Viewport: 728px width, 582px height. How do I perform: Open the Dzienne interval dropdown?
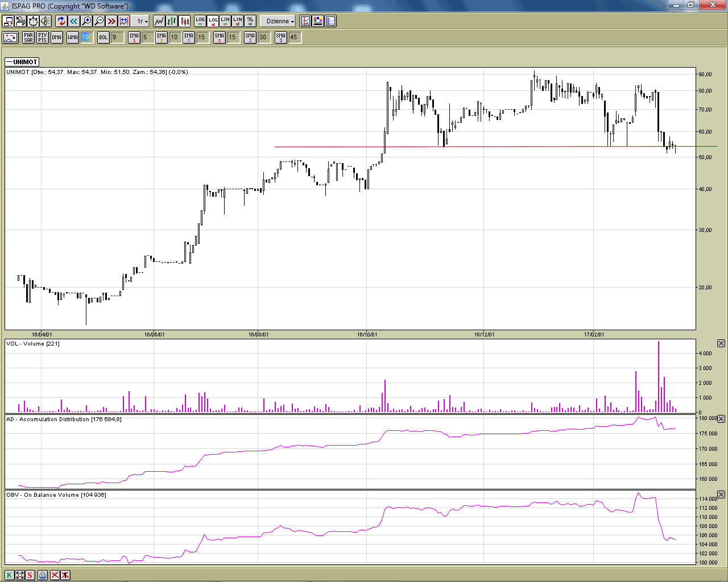click(280, 21)
